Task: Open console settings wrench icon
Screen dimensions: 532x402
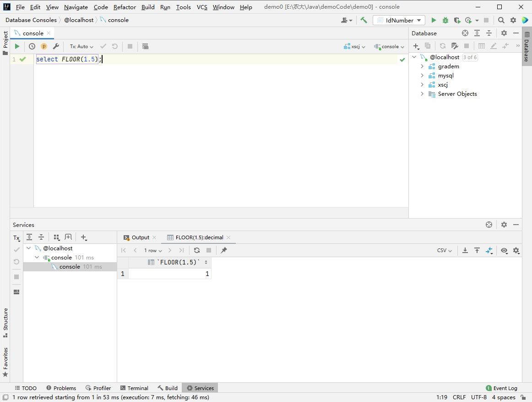Action: (56, 46)
